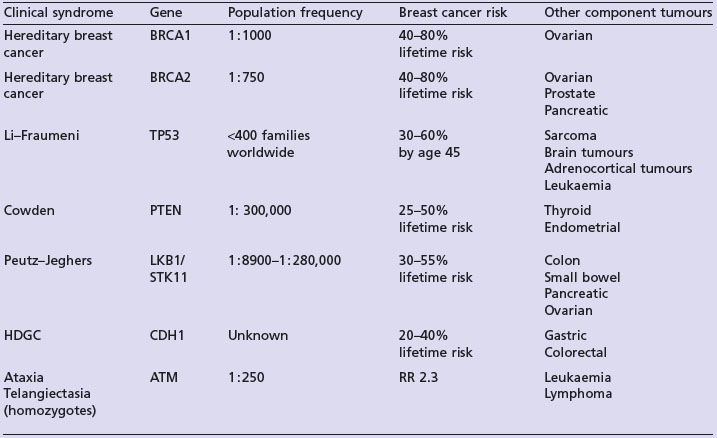Viewport: 717px width, 438px height.
Task: Click the BRCA1 gene cell
Action: point(171,36)
